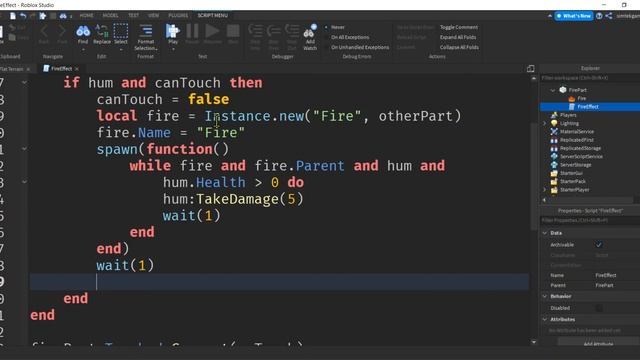Click the Replace tool icon
This screenshot has width=640, height=360.
click(102, 32)
